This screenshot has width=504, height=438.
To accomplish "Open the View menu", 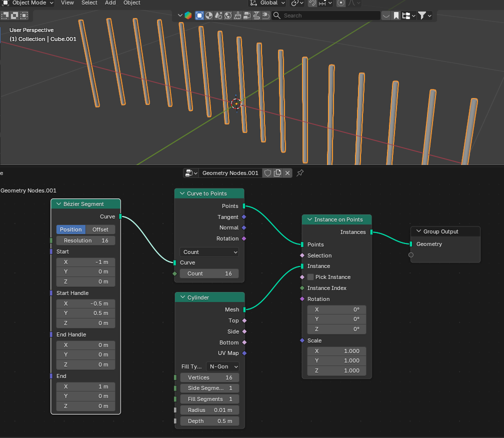I will tap(67, 3).
